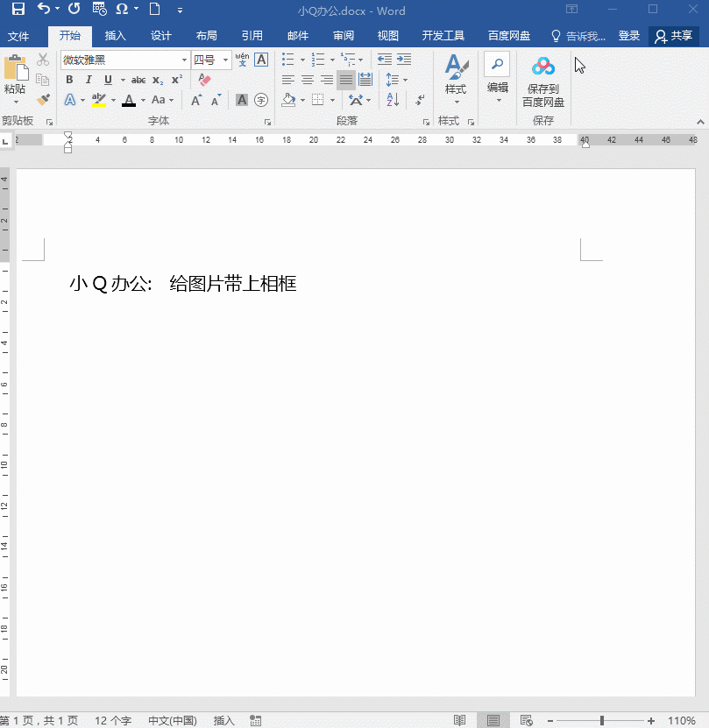This screenshot has height=728, width=709.
Task: Switch to the 设计 tab
Action: pyautogui.click(x=160, y=36)
